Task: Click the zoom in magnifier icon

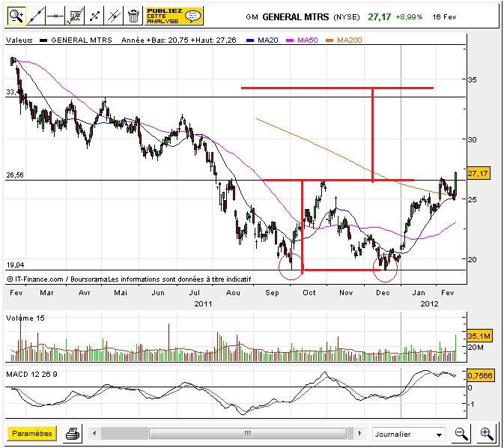Action: [487, 434]
